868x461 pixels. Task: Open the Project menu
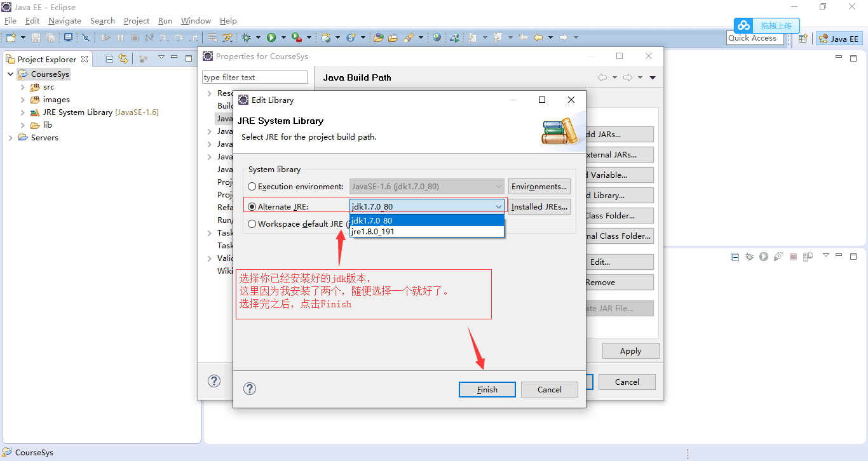click(x=137, y=20)
